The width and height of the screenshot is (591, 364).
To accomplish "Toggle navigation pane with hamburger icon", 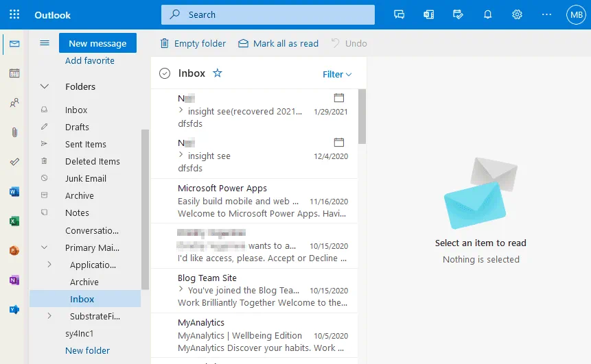I will (x=45, y=43).
